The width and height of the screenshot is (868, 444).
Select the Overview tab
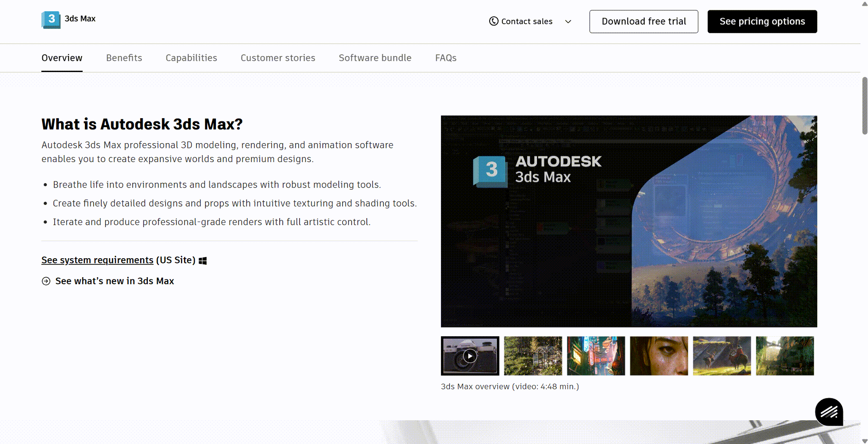(x=62, y=58)
